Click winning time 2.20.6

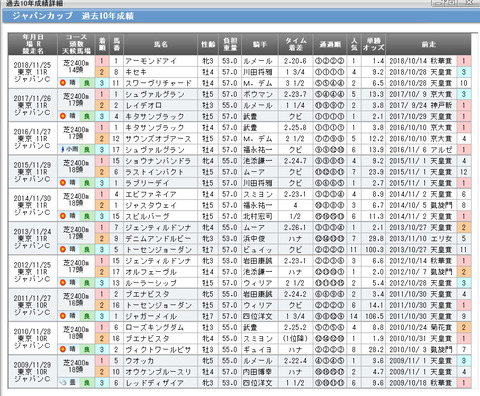pyautogui.click(x=295, y=61)
